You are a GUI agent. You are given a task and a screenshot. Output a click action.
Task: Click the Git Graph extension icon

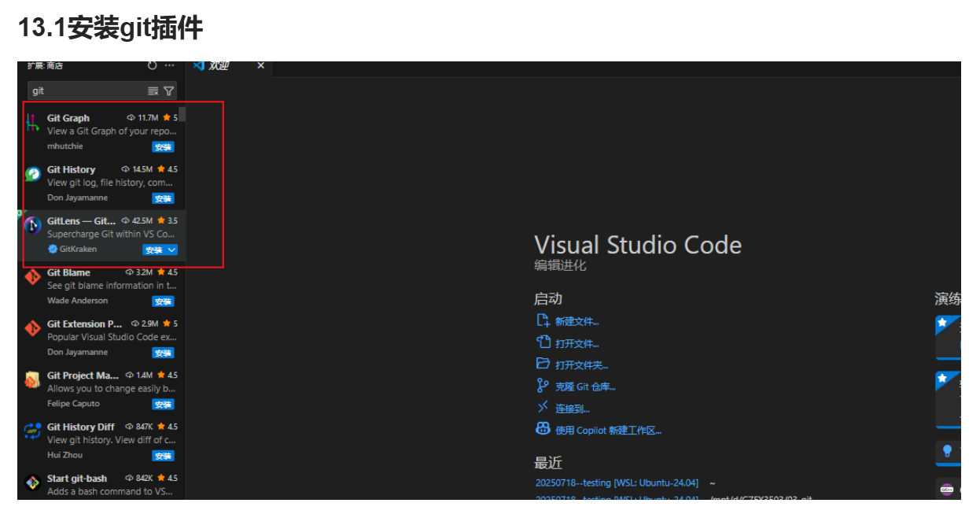(x=32, y=123)
